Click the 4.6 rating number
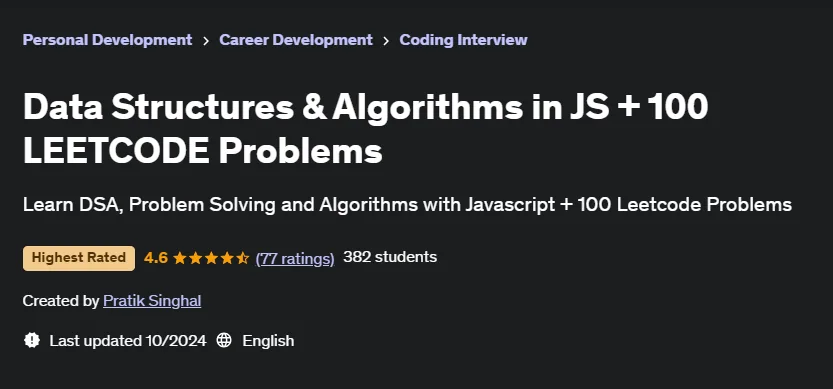Image resolution: width=833 pixels, height=389 pixels. (x=156, y=258)
